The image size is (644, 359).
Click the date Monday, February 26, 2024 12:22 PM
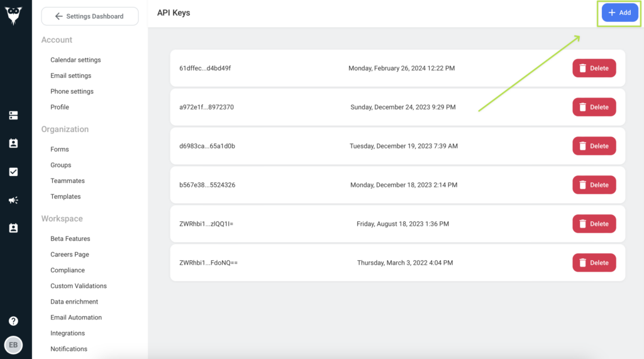402,68
